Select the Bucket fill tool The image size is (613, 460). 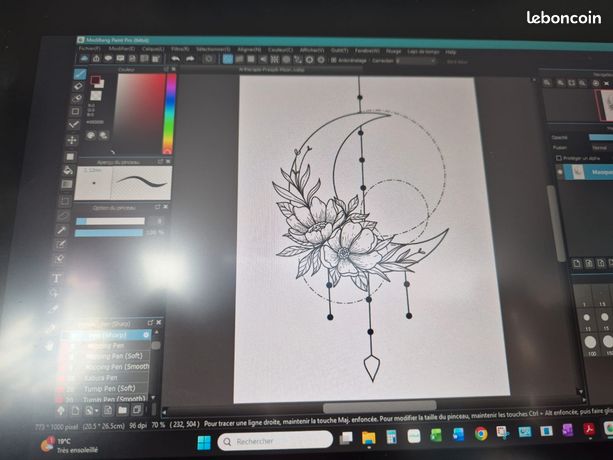coord(68,170)
